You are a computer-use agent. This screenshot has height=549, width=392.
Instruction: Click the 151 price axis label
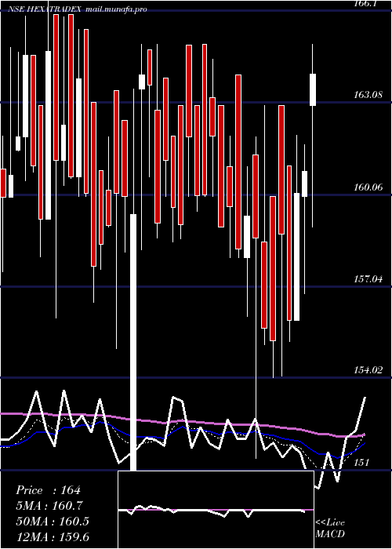point(361,463)
